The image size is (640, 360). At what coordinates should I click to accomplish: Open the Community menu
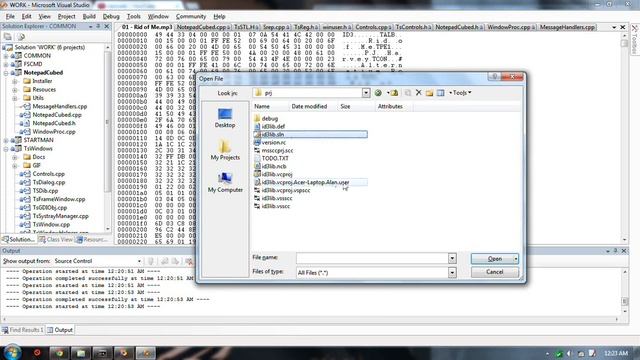[191, 16]
